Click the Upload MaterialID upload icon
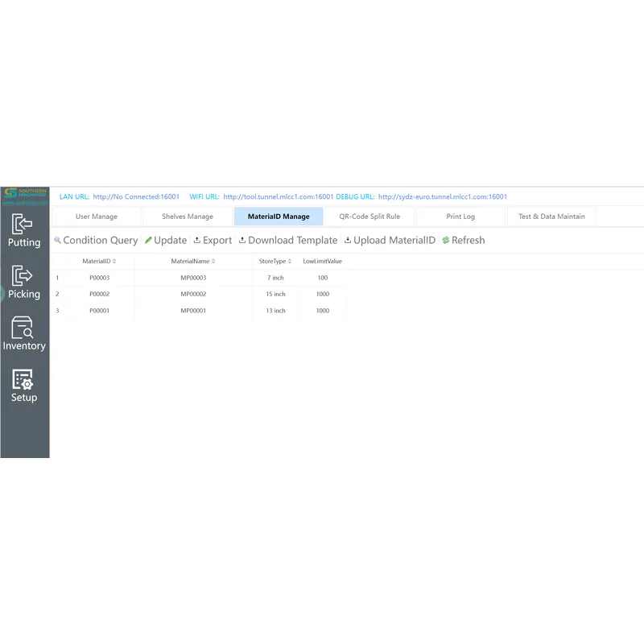 (346, 240)
